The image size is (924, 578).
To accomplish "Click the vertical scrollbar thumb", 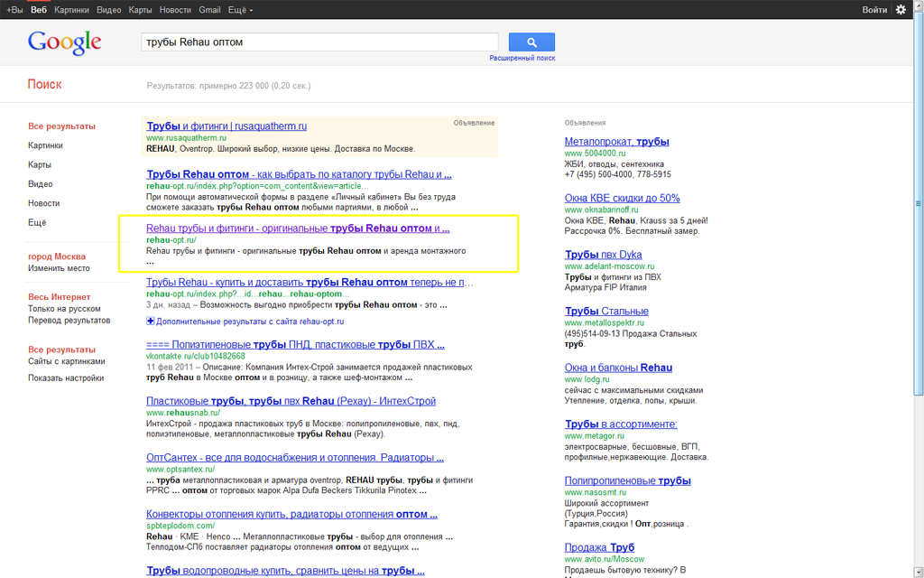I will coord(918,203).
